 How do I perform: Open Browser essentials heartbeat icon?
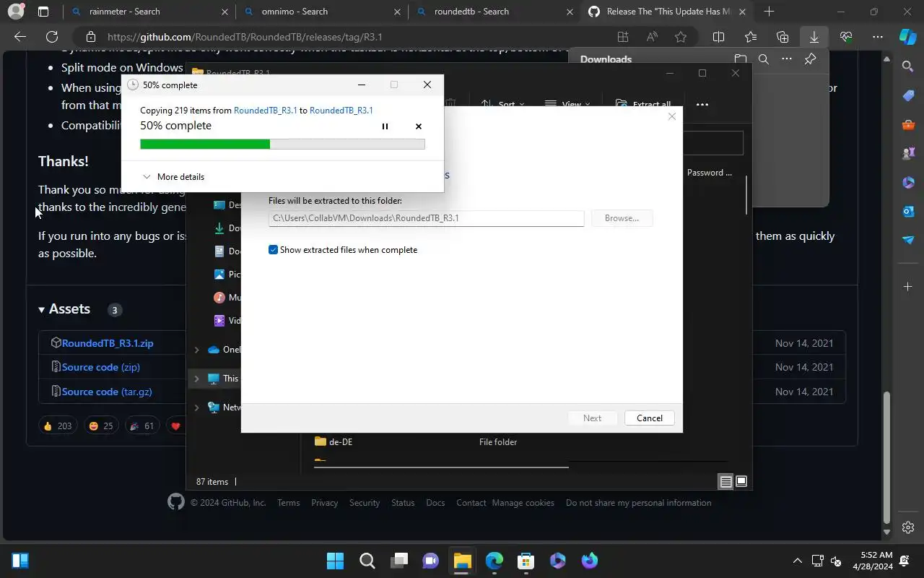point(846,37)
